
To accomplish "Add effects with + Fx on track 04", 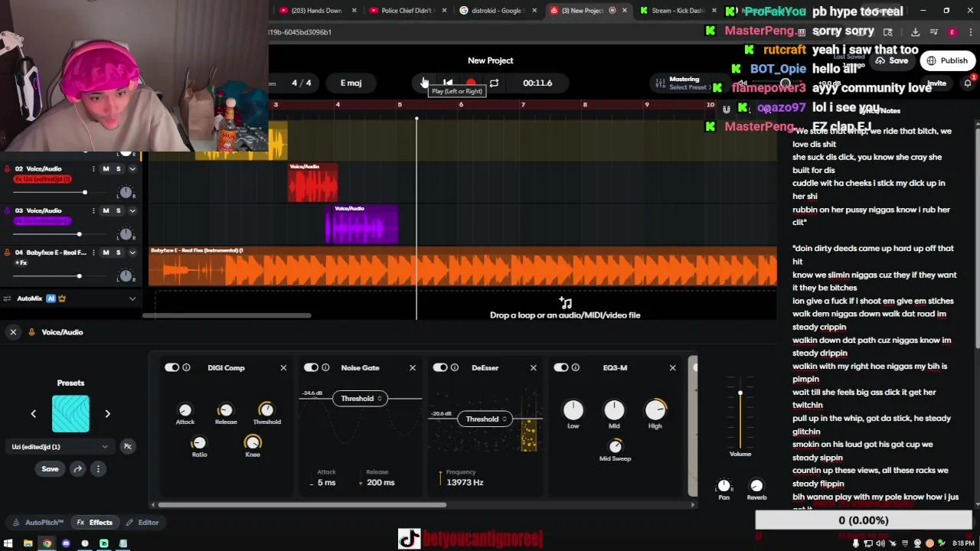I will coord(21,262).
